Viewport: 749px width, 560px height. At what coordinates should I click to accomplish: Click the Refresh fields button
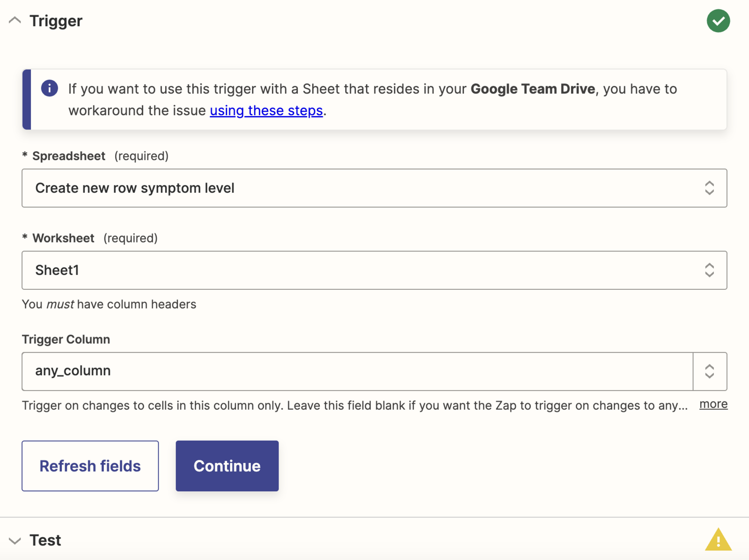(90, 466)
